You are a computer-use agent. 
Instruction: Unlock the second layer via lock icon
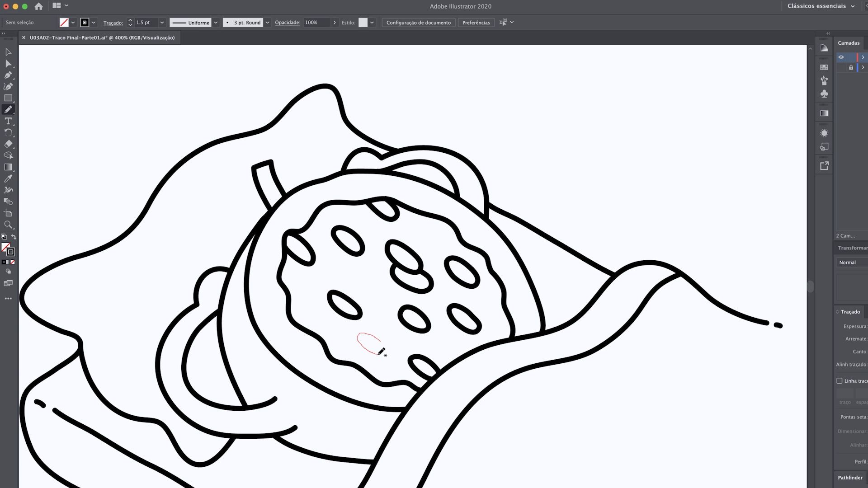click(x=851, y=67)
